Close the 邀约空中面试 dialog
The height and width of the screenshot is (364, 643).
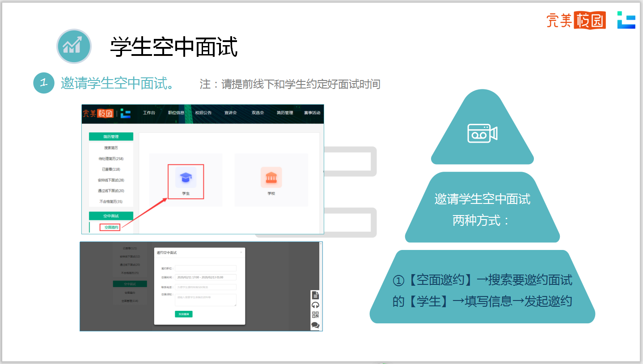[x=241, y=252]
